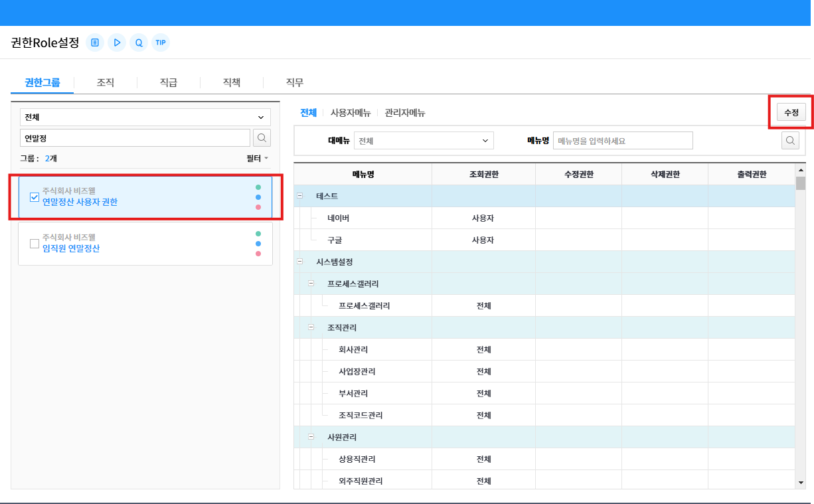The height and width of the screenshot is (504, 814).
Task: Open the TIP icon beside the title
Action: point(161,42)
